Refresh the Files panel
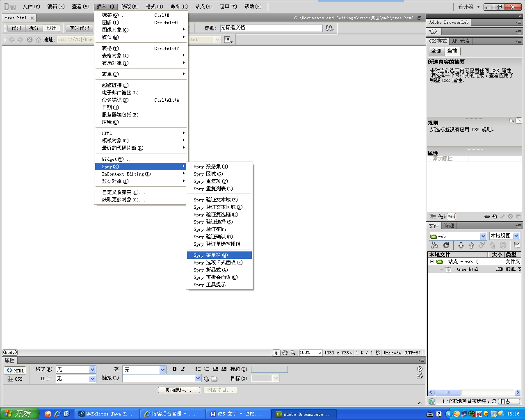The height and width of the screenshot is (420, 525). 446,245
